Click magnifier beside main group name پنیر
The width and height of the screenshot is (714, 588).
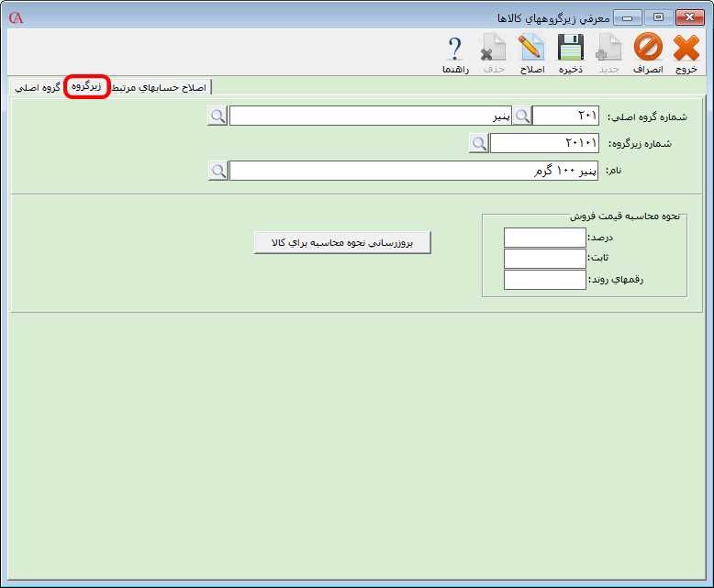coord(218,116)
